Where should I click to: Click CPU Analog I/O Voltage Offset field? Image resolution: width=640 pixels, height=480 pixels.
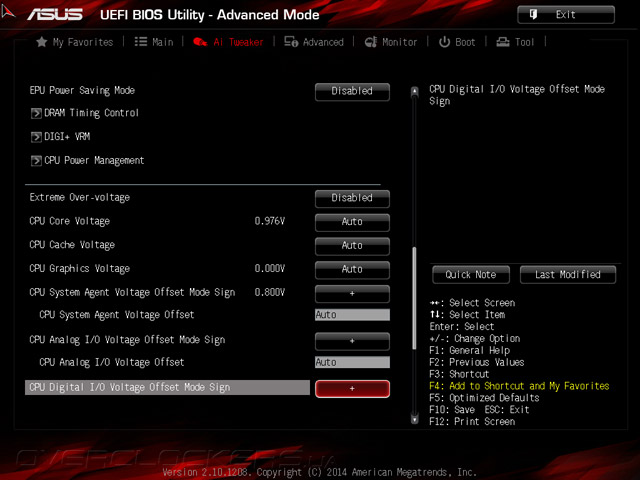click(x=352, y=362)
